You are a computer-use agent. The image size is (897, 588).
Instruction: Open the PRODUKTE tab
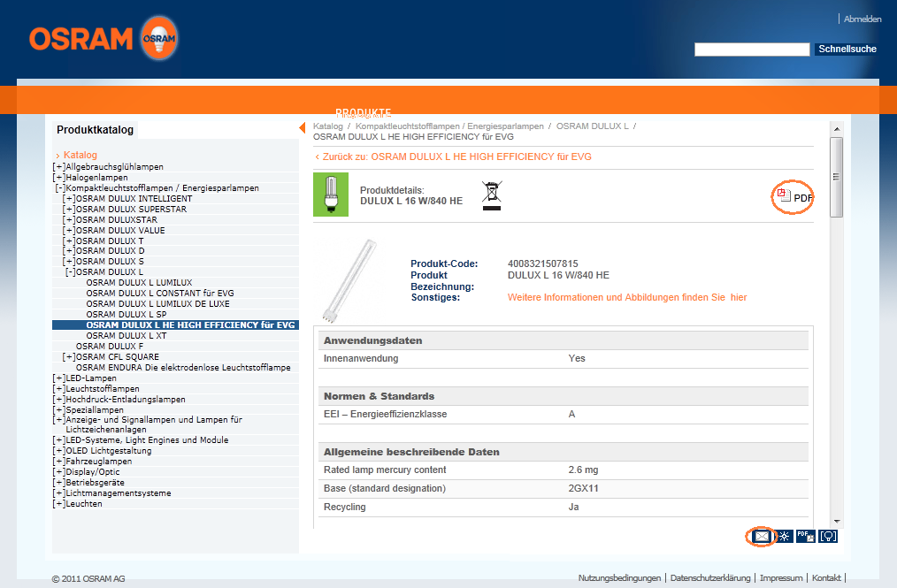[364, 112]
